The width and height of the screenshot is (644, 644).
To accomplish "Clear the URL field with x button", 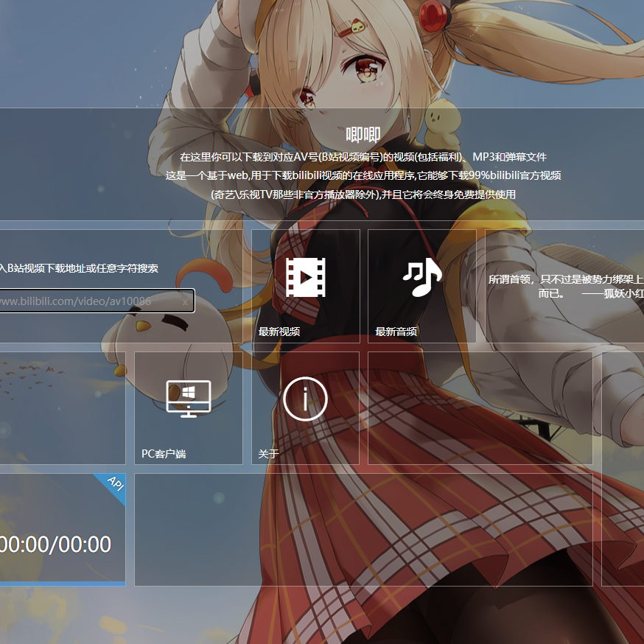I will pyautogui.click(x=185, y=301).
